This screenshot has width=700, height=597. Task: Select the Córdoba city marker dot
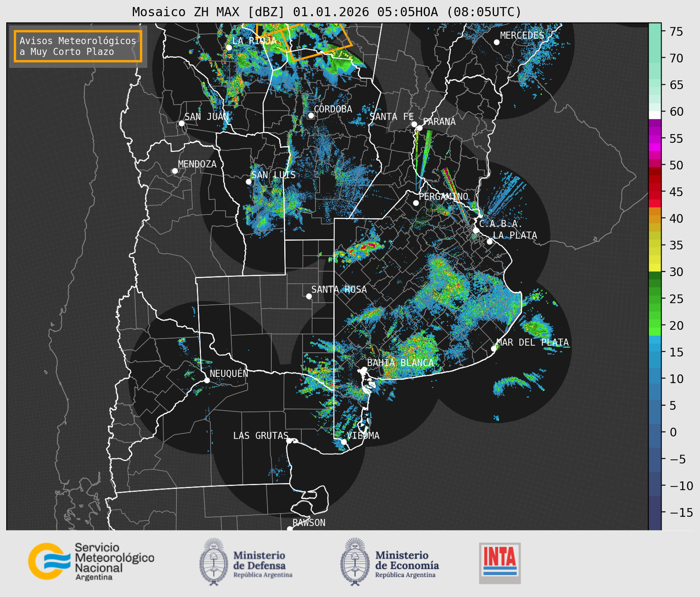pyautogui.click(x=311, y=115)
